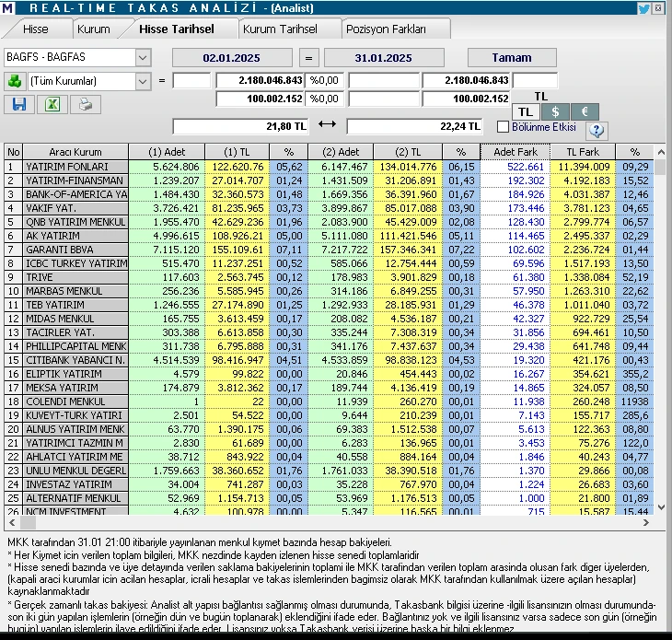The height and width of the screenshot is (640, 672).
Task: Sort by TL Fark column header
Action: [583, 152]
